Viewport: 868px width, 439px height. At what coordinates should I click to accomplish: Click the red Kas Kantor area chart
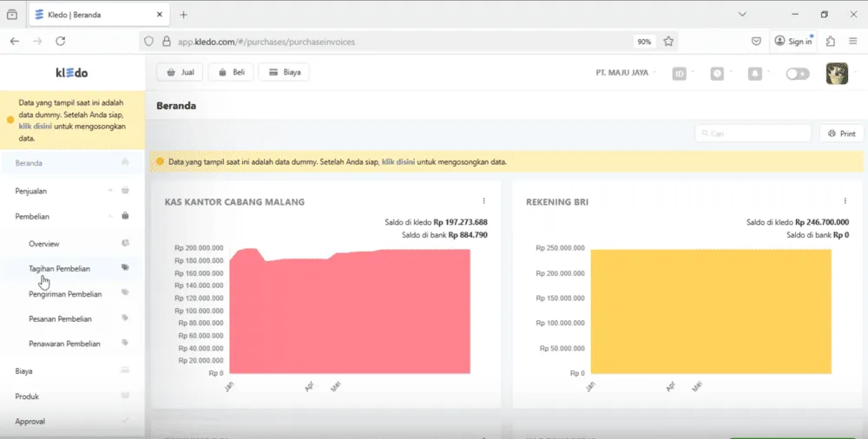point(350,313)
